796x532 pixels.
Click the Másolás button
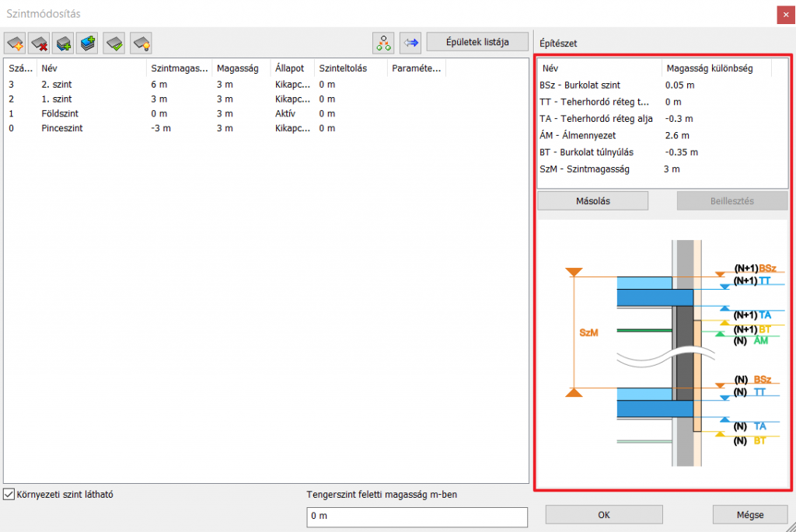pos(593,201)
